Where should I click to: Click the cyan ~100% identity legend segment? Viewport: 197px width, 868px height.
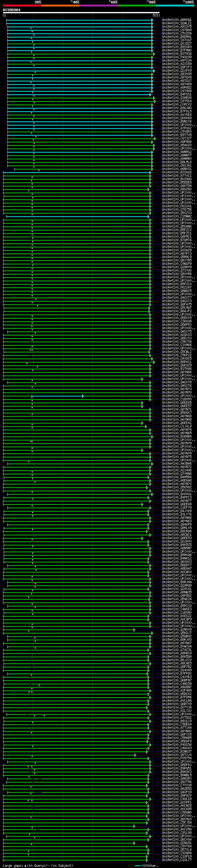pos(175,6)
